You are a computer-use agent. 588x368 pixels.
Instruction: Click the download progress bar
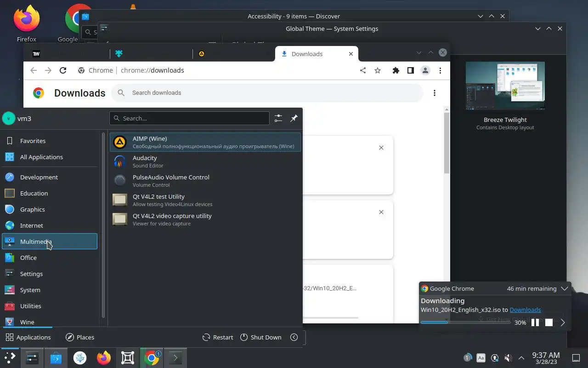click(465, 322)
